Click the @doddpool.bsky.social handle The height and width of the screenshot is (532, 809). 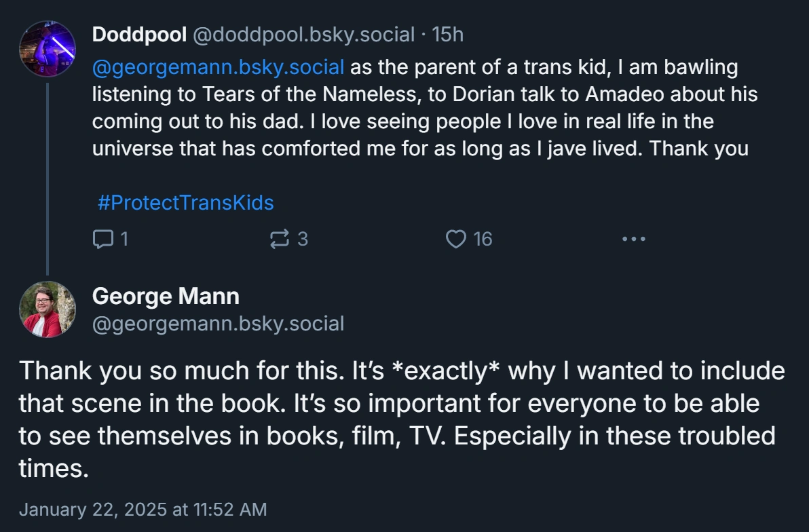click(x=304, y=35)
